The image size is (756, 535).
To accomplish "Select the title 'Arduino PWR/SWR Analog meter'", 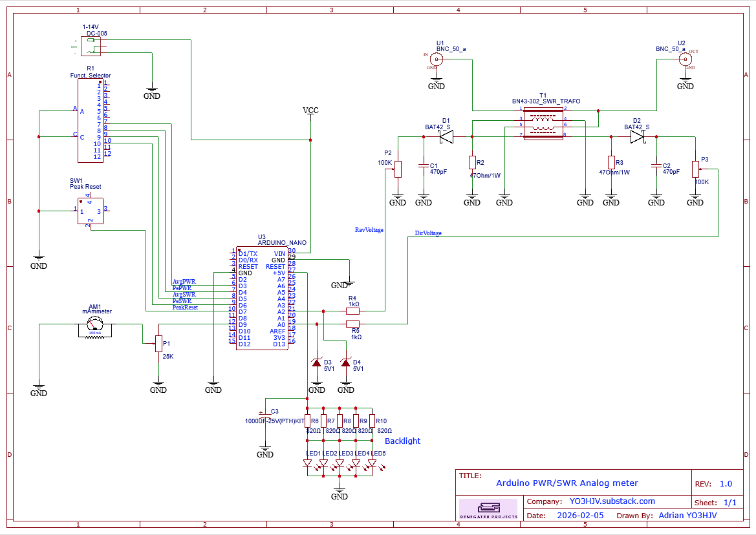I will [567, 483].
